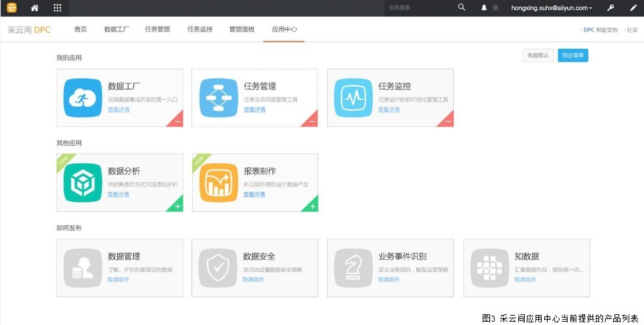
Task: Click the notification count badge 0
Action: (495, 8)
